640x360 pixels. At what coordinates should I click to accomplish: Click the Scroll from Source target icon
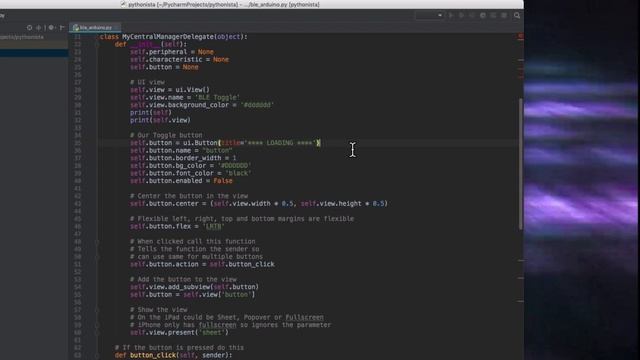point(29,28)
